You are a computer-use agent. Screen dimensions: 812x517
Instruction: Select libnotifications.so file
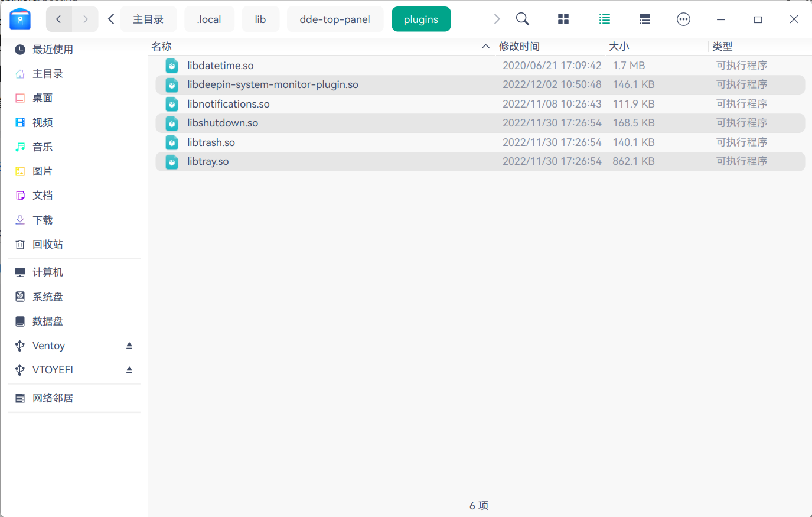pos(480,104)
